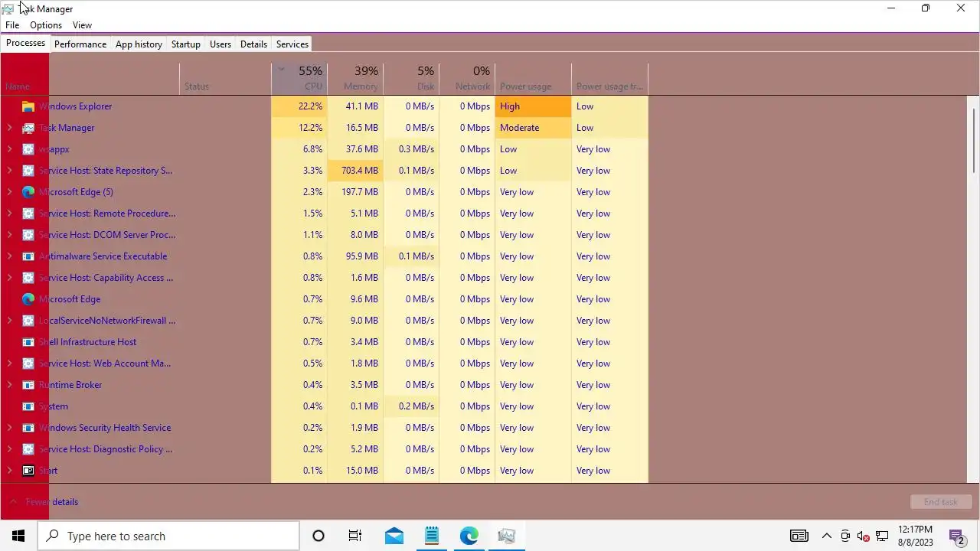The height and width of the screenshot is (551, 980).
Task: Open the Options menu
Action: [46, 25]
